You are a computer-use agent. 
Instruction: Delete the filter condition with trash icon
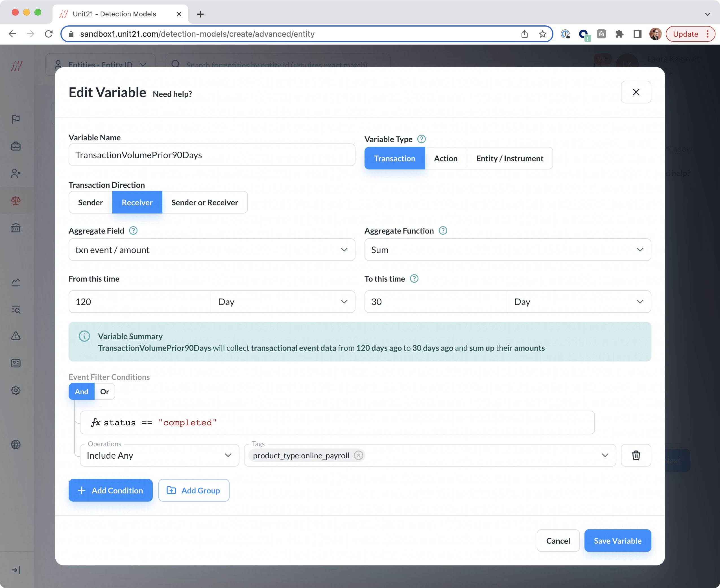tap(636, 455)
